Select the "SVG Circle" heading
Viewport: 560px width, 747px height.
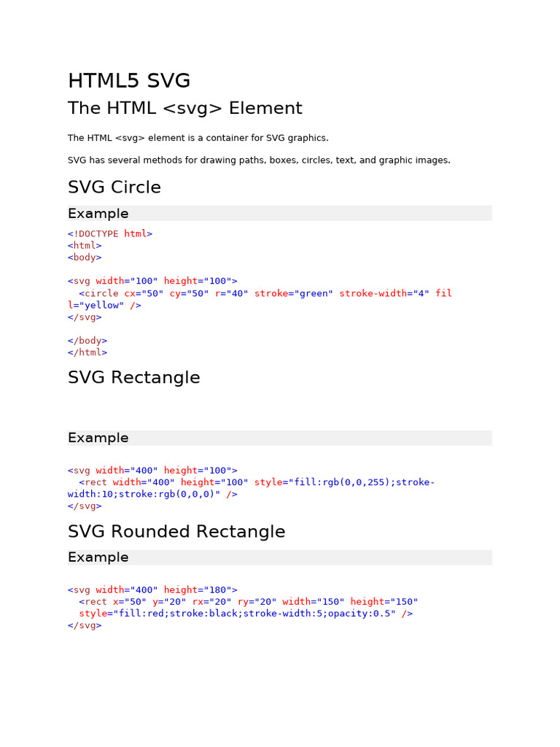(114, 187)
